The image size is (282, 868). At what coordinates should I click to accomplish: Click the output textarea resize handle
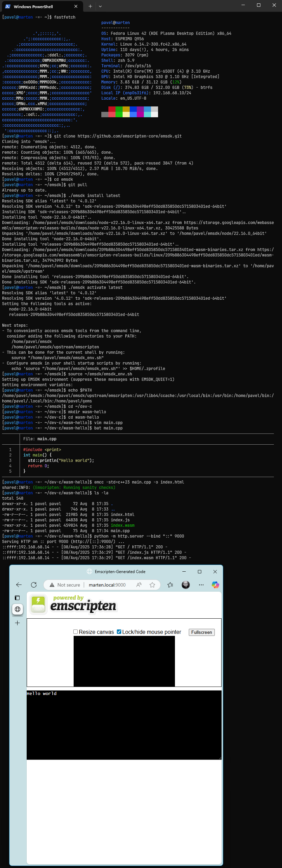click(x=220, y=759)
